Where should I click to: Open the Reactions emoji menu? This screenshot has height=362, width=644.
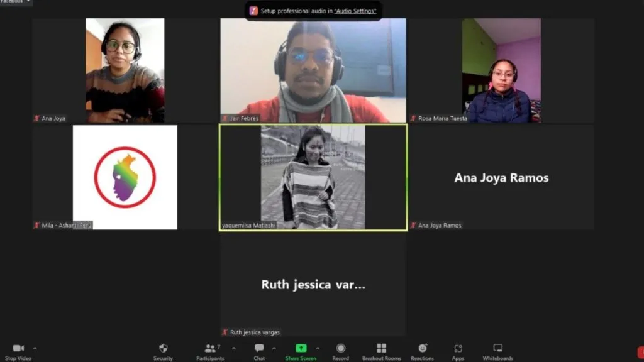point(423,349)
